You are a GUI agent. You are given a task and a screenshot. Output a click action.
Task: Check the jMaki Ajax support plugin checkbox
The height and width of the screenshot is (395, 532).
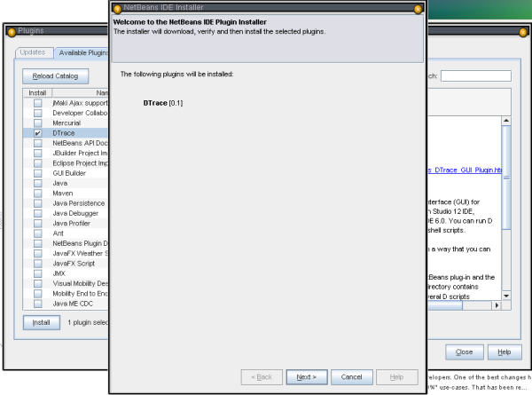click(37, 103)
